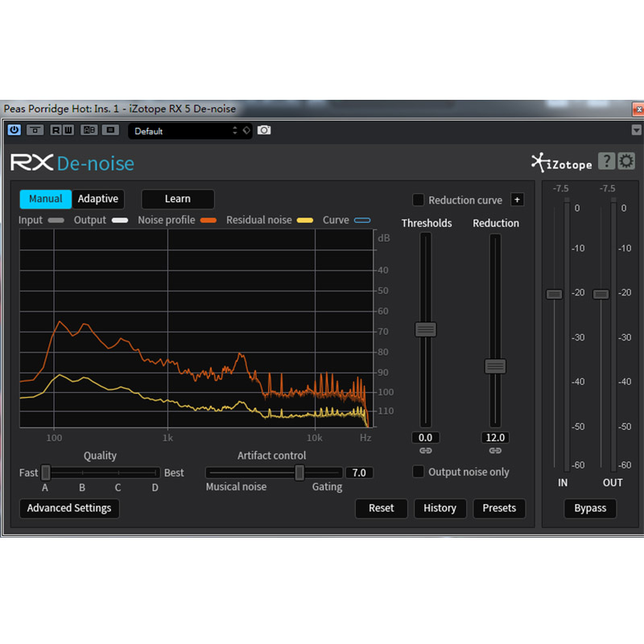Click the bypass-style icon next to the power button
The image size is (644, 644).
[x=35, y=130]
